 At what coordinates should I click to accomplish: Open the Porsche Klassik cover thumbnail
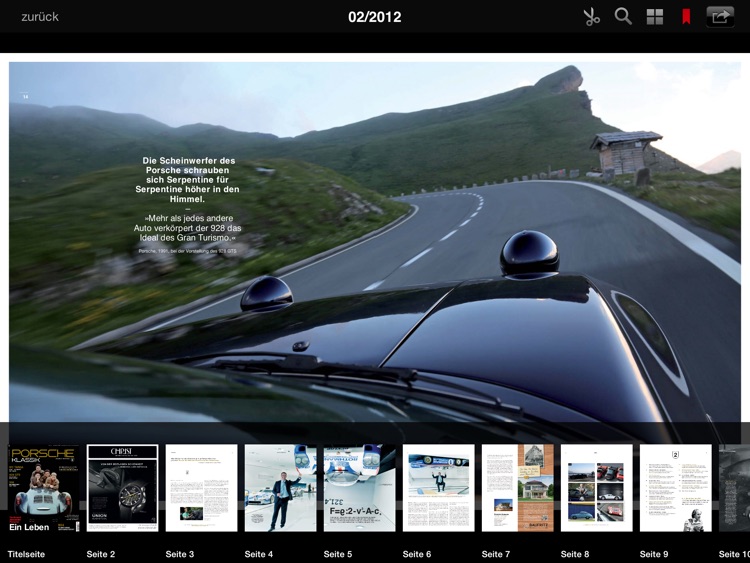coord(44,488)
